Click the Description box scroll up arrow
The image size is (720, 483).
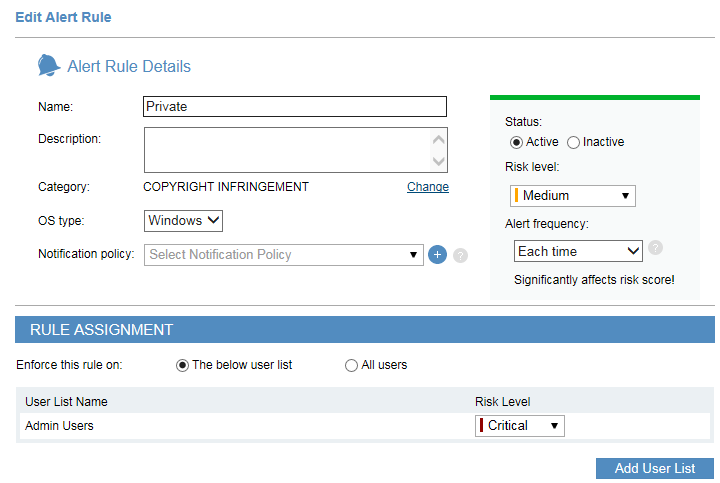point(438,139)
